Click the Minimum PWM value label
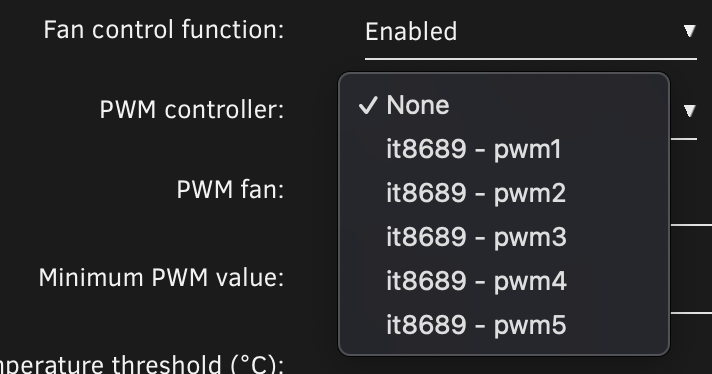712x374 pixels. pyautogui.click(x=162, y=277)
